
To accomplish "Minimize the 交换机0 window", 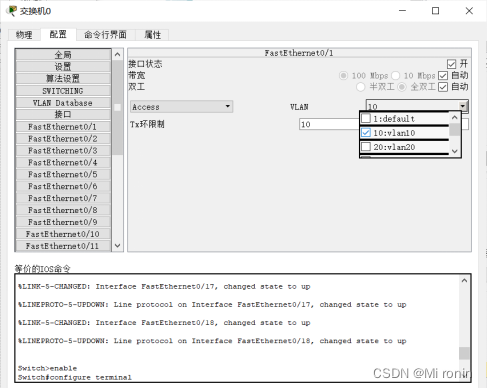I will pos(402,11).
